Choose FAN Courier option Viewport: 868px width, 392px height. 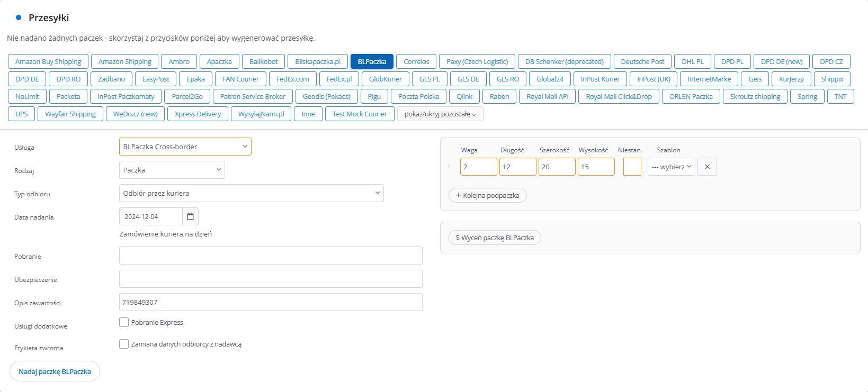[x=240, y=79]
